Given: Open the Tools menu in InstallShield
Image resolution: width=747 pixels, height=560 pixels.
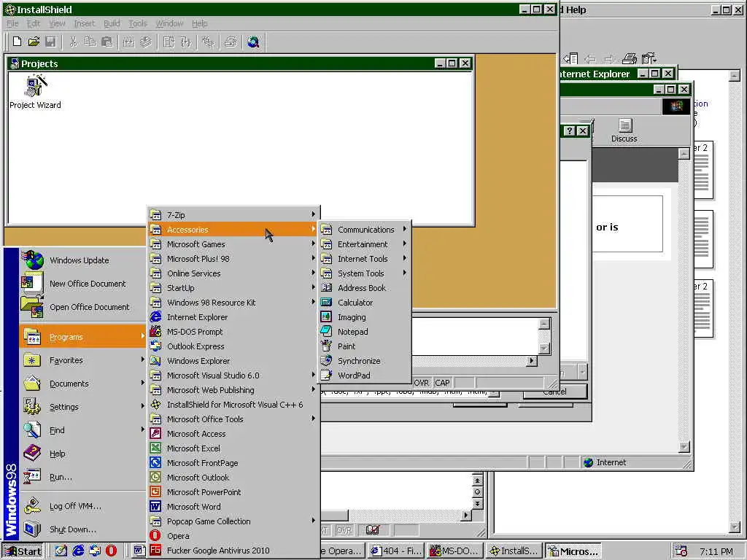Looking at the screenshot, I should coord(138,23).
